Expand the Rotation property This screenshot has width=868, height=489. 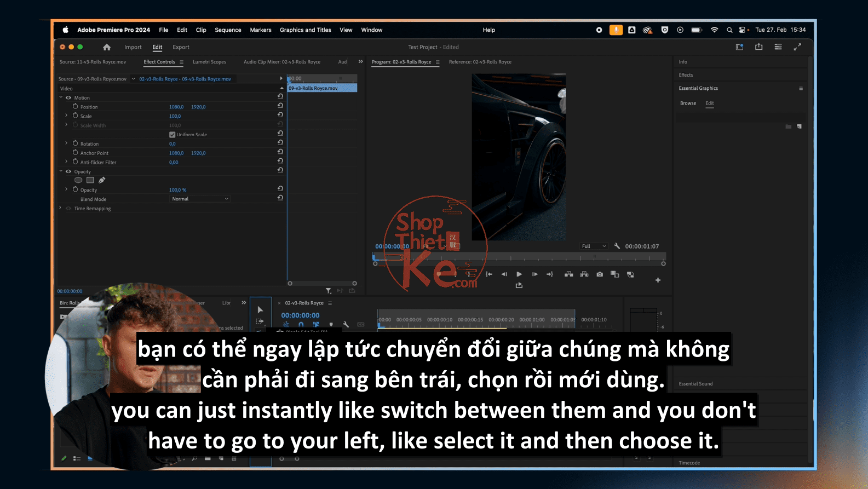(x=66, y=143)
